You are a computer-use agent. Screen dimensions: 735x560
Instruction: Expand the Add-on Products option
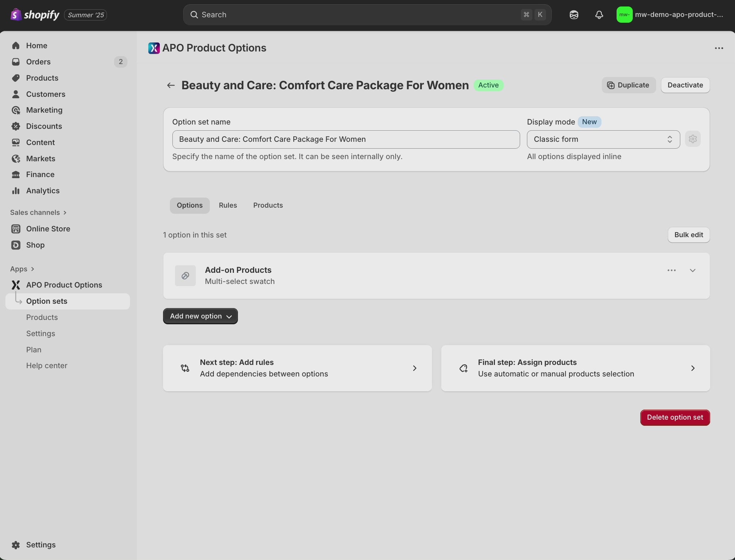(693, 270)
